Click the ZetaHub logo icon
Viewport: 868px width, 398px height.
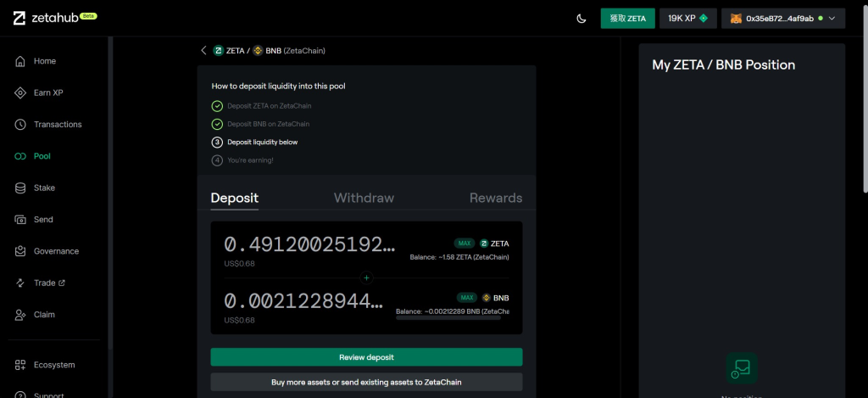[19, 18]
